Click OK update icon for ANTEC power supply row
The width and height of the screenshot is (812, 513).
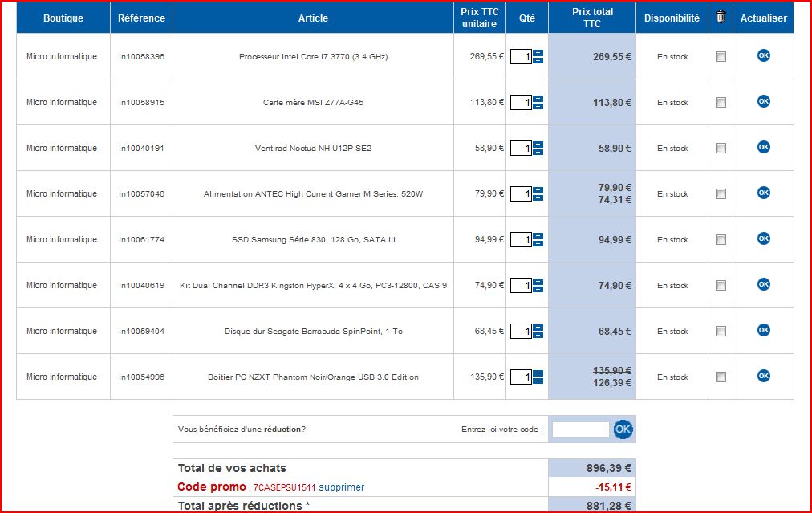763,193
